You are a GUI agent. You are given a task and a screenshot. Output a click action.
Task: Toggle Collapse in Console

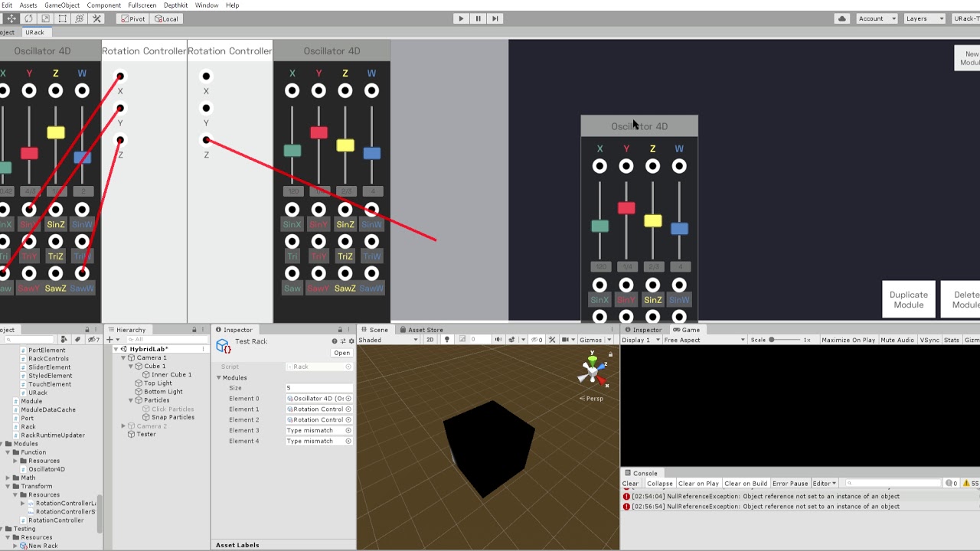[x=659, y=484]
